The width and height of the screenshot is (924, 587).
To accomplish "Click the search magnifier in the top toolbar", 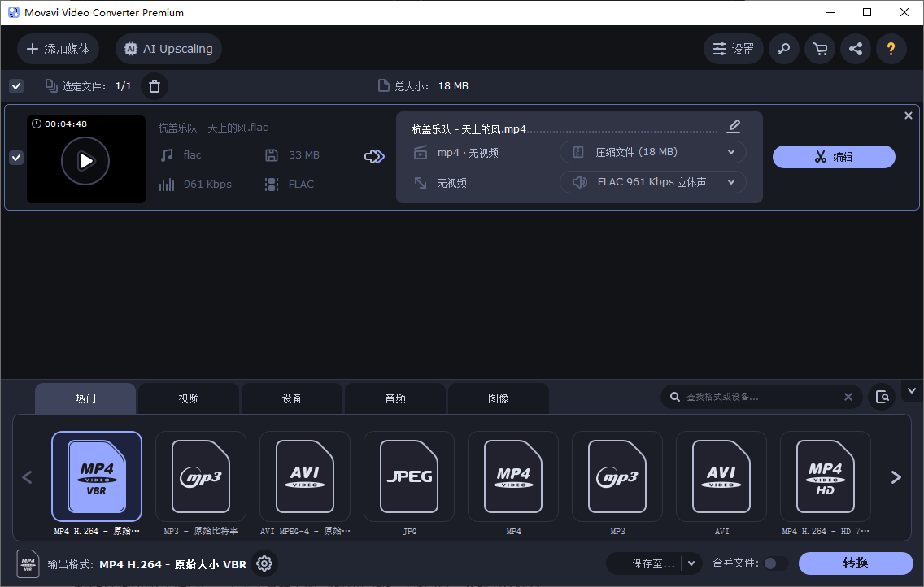I will pyautogui.click(x=783, y=49).
